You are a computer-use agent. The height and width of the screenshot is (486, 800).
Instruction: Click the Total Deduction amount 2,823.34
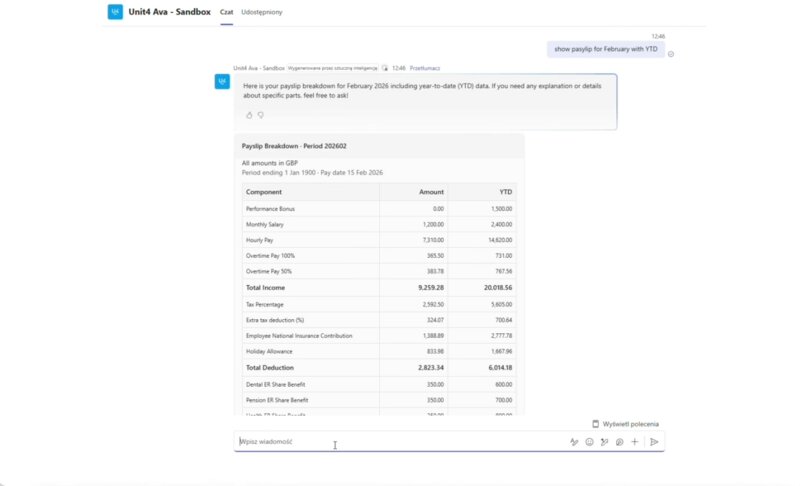pos(431,368)
